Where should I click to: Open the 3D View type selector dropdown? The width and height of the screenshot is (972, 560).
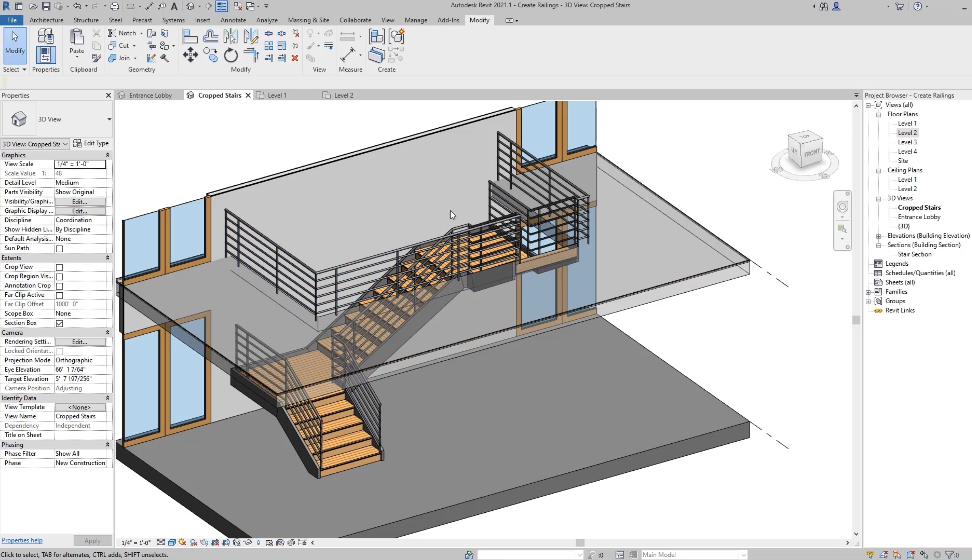click(109, 119)
